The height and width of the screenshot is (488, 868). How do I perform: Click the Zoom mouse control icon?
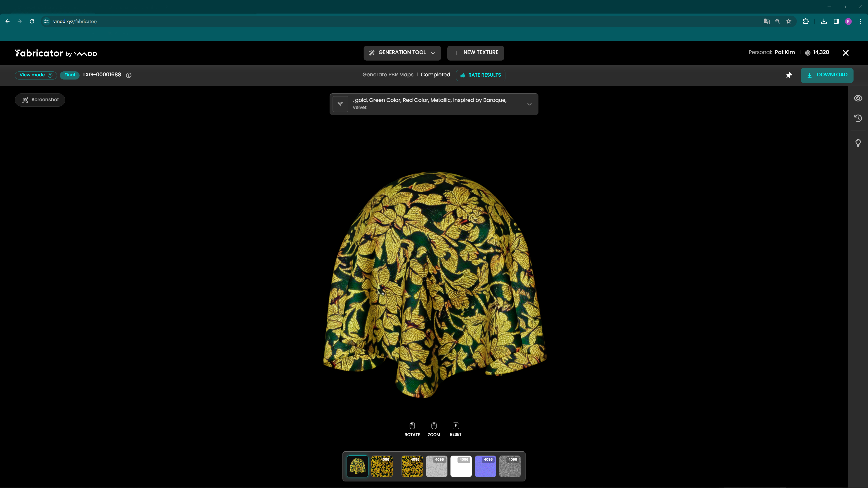[x=434, y=425]
